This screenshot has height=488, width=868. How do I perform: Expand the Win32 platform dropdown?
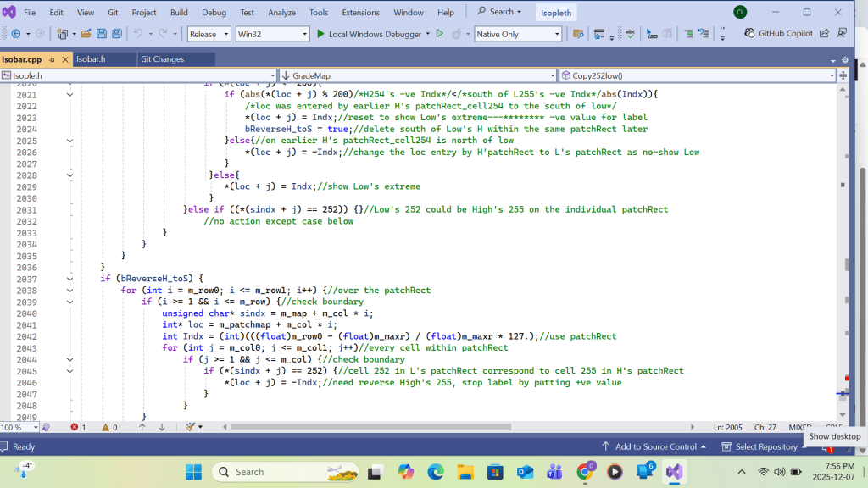272,34
